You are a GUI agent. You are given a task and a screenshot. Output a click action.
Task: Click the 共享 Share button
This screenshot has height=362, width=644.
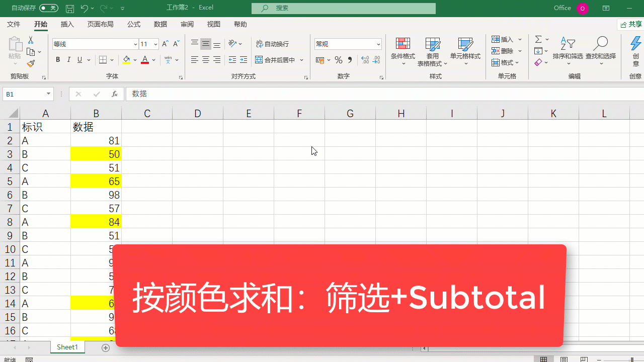[631, 24]
